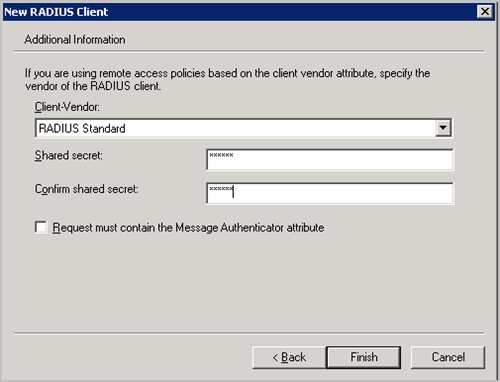This screenshot has width=500, height=382.
Task: Open the Client-Vendor dropdown arrow
Action: (443, 128)
